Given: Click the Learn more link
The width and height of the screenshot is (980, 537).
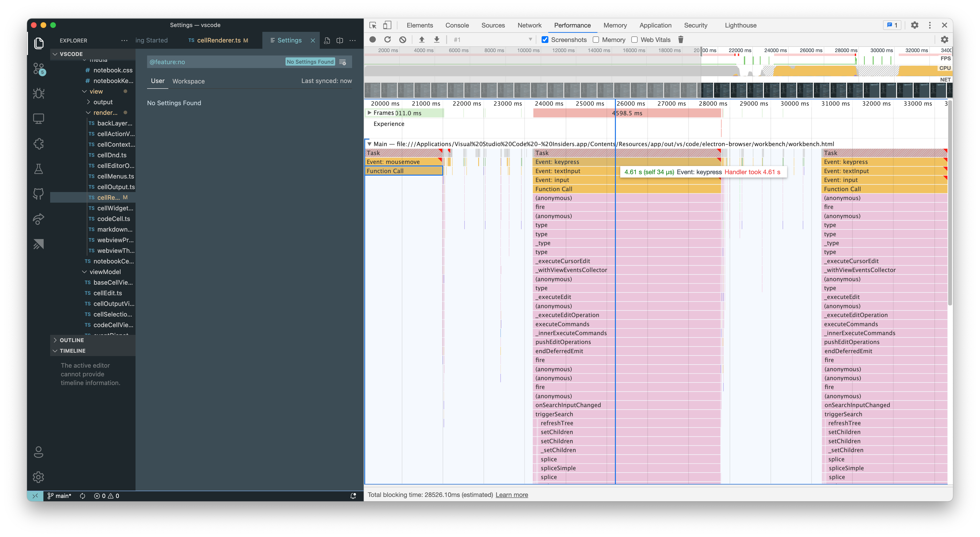Looking at the screenshot, I should click(512, 495).
